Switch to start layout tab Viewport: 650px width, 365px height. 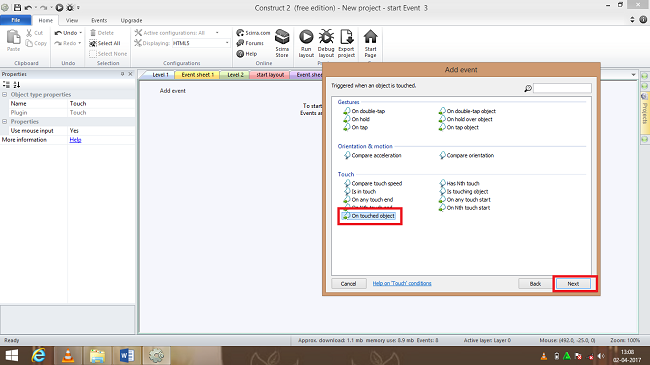270,75
